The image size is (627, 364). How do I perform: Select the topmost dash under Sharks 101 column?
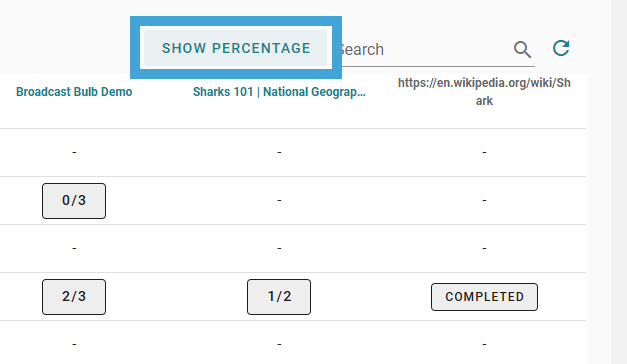279,152
